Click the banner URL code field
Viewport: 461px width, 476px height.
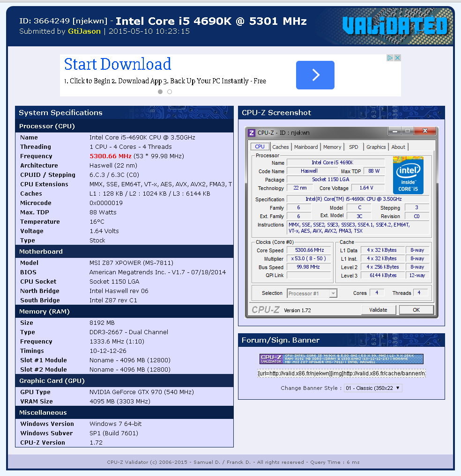point(342,373)
